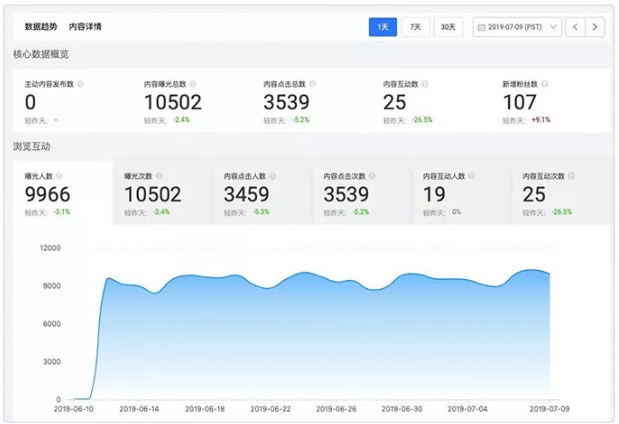Switch to the 内容详情 tab
Viewport: 619px width, 424px height.
click(x=85, y=27)
